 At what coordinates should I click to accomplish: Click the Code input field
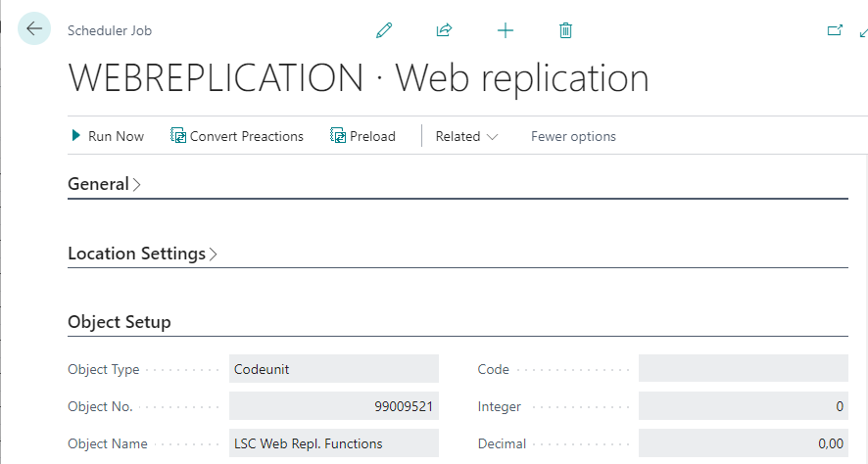pyautogui.click(x=743, y=369)
